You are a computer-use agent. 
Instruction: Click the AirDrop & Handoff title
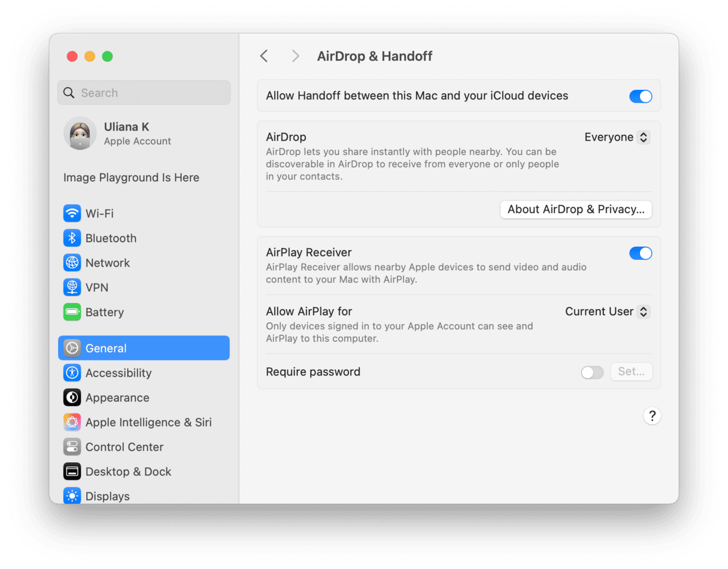coord(374,56)
